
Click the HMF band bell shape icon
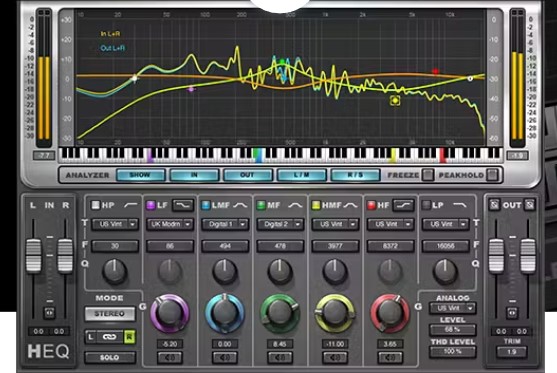(x=350, y=205)
